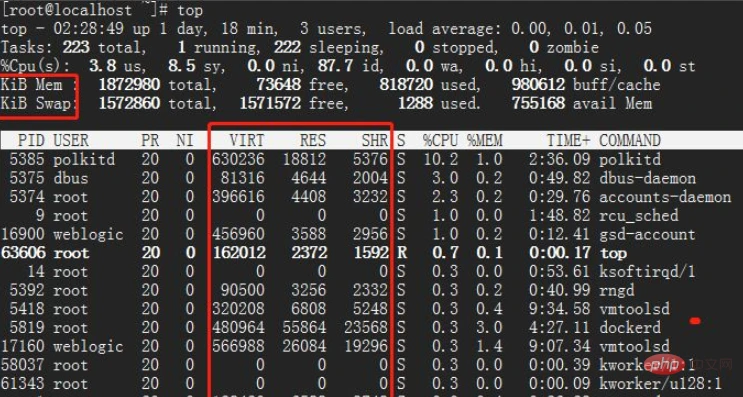Click the 3 users text

coord(332,28)
